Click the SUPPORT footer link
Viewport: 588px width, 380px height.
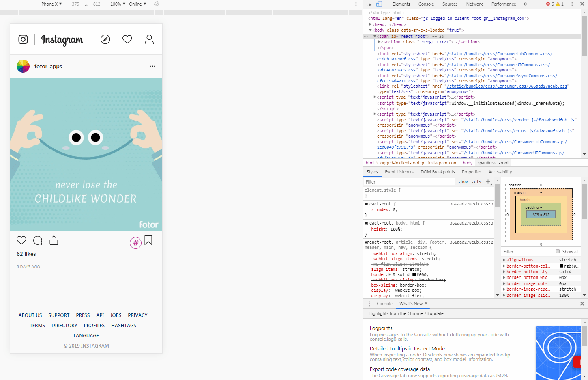(59, 315)
